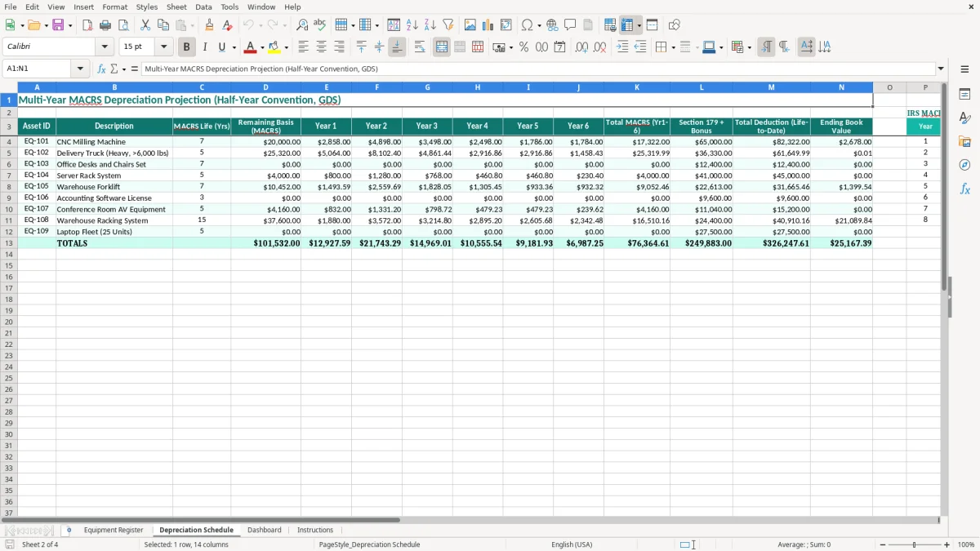Screen dimensions: 980x551
Task: Click the Insert Comment icon
Action: tap(571, 25)
